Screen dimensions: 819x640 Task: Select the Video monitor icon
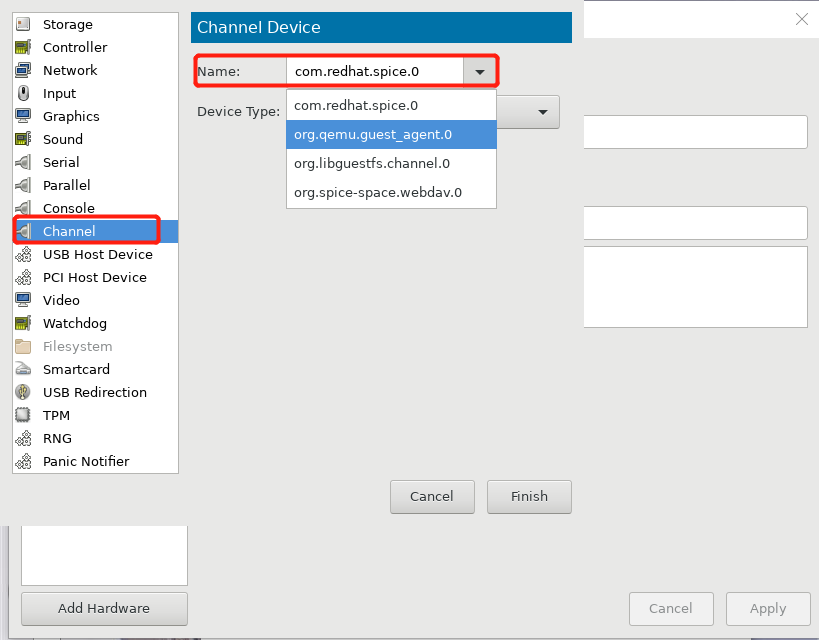coord(23,300)
